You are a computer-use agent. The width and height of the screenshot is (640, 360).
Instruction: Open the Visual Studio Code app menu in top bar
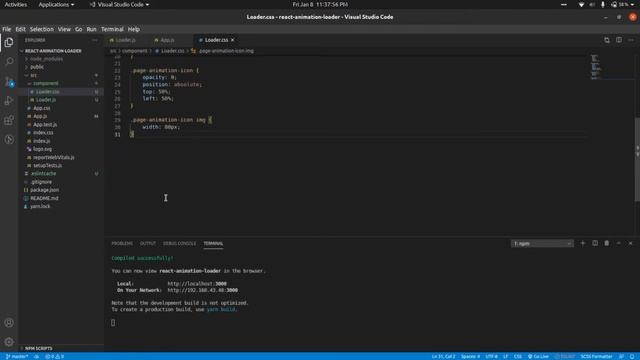(120, 4)
